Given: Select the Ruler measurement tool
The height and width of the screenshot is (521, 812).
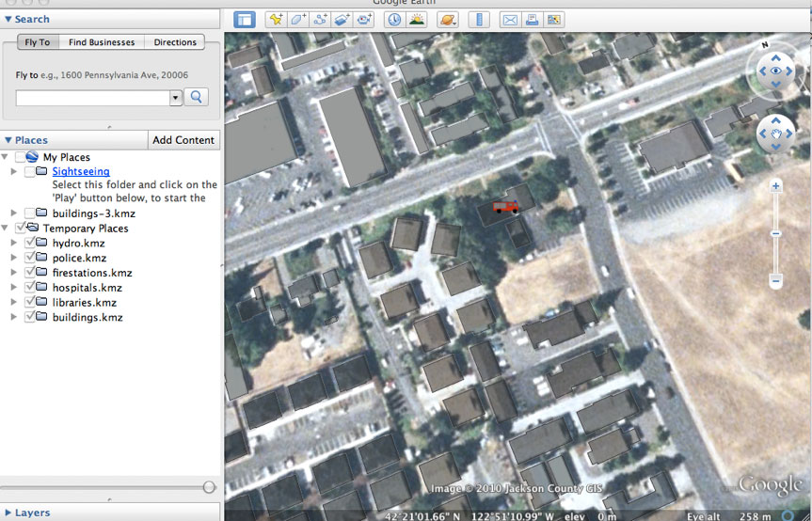Looking at the screenshot, I should tap(479, 19).
